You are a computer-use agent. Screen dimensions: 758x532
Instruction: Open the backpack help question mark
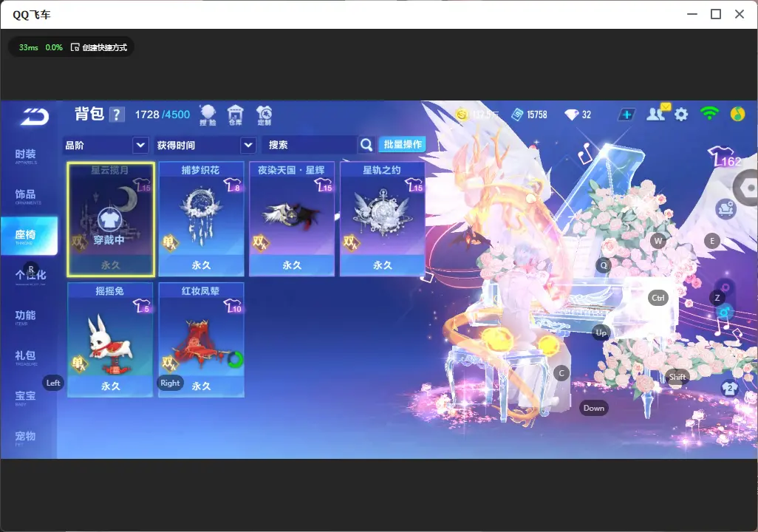tap(117, 115)
